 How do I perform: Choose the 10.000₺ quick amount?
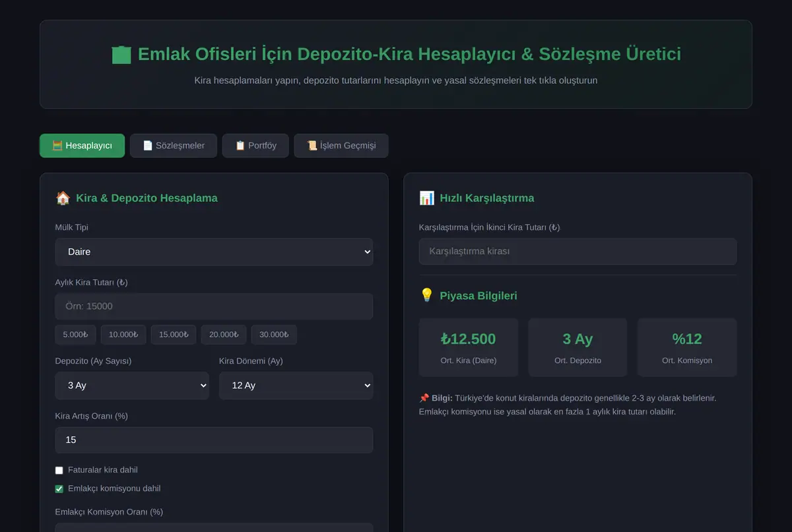pos(123,335)
